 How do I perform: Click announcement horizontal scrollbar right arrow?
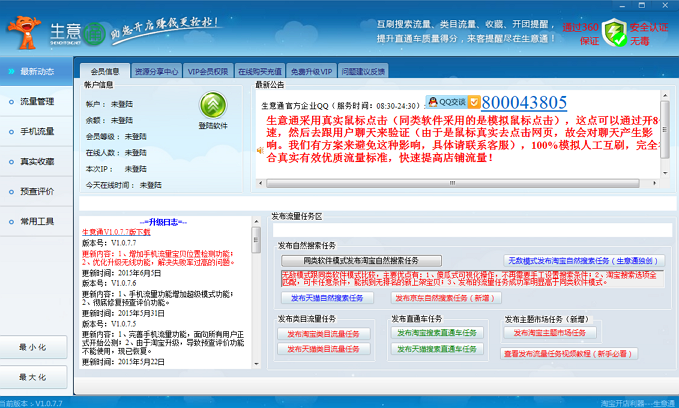(654, 184)
